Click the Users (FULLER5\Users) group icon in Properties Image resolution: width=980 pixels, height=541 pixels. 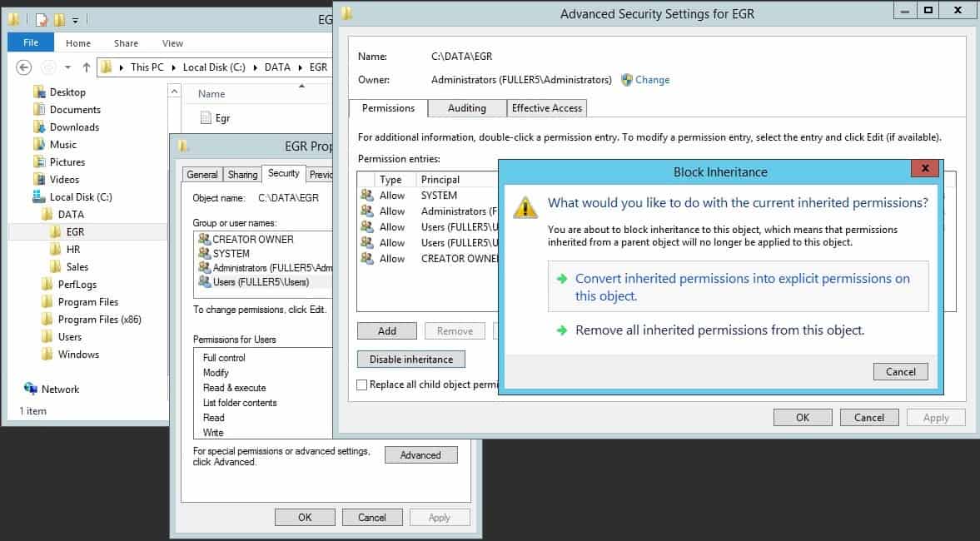(x=204, y=282)
